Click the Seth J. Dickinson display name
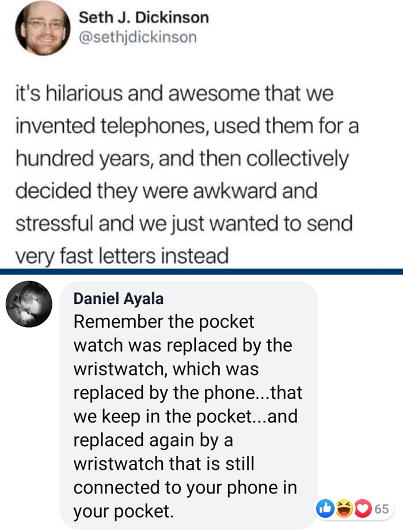Image resolution: width=403 pixels, height=532 pixels. (143, 17)
